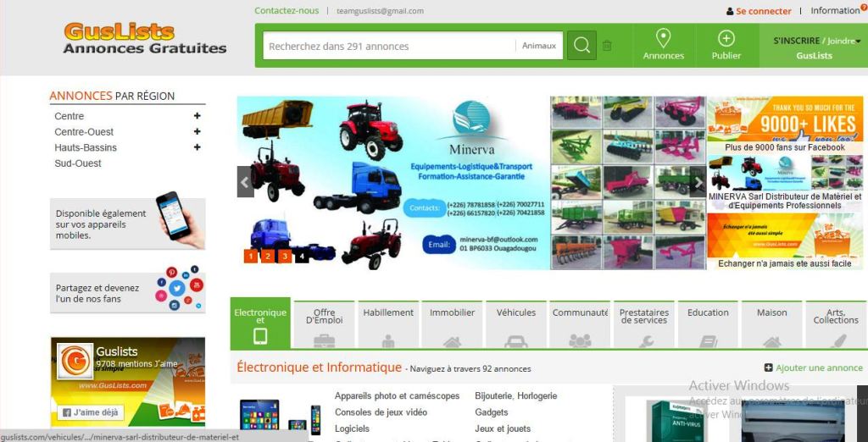Go to previous banner slide arrow
This screenshot has height=442, width=868.
click(245, 182)
